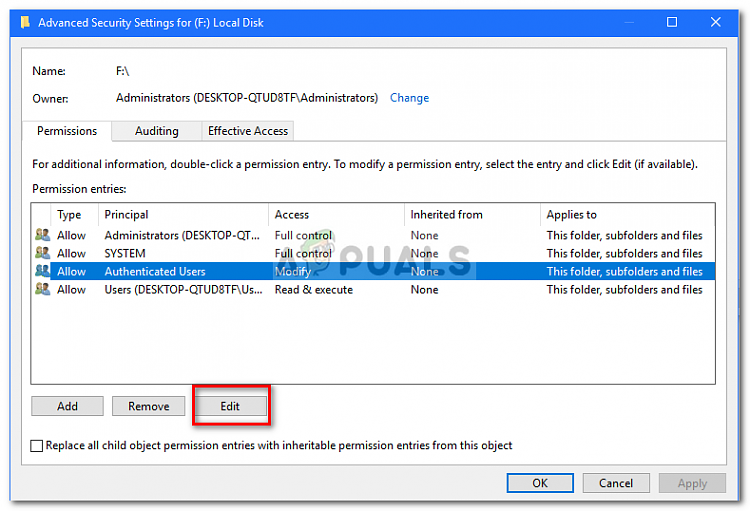Click Full control in the Administrators row
The height and width of the screenshot is (511, 750).
coord(303,235)
